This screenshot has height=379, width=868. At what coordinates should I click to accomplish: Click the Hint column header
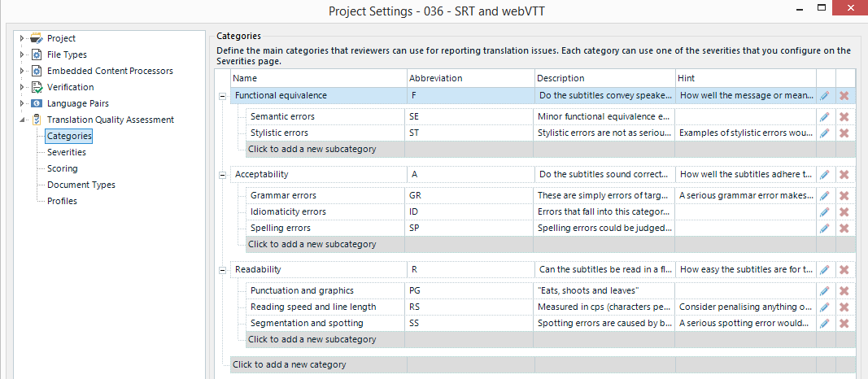click(x=746, y=78)
